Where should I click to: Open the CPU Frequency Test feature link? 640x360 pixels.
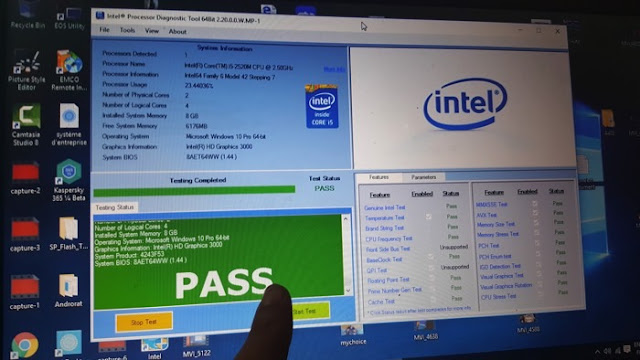pyautogui.click(x=389, y=238)
